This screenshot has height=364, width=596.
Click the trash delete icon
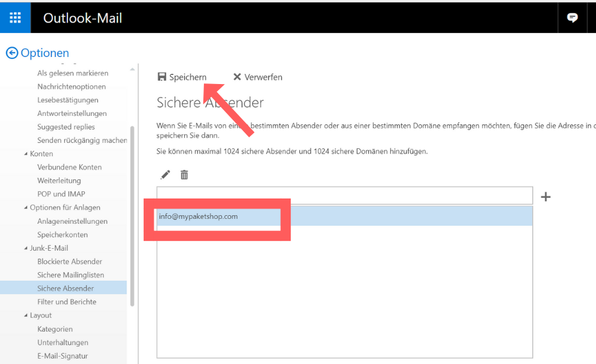click(x=184, y=175)
